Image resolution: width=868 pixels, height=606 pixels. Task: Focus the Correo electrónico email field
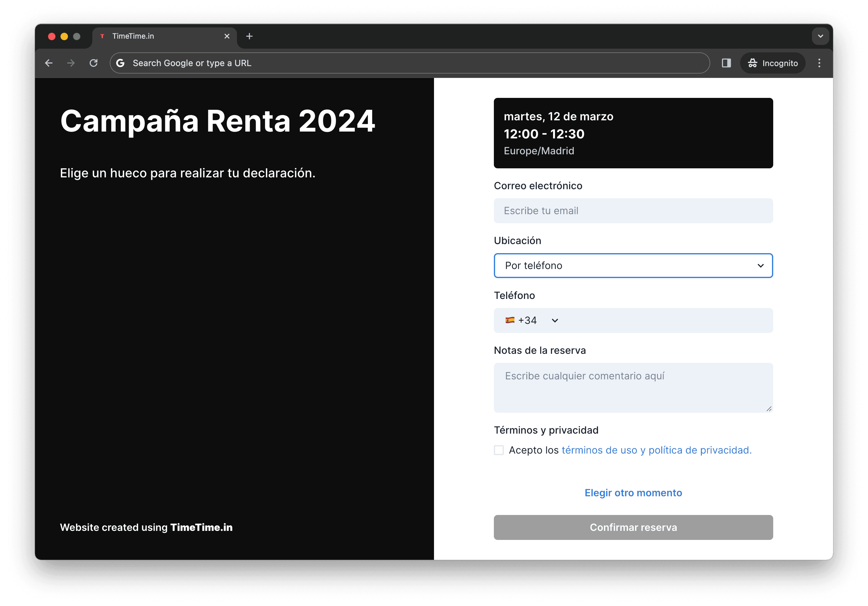(633, 211)
